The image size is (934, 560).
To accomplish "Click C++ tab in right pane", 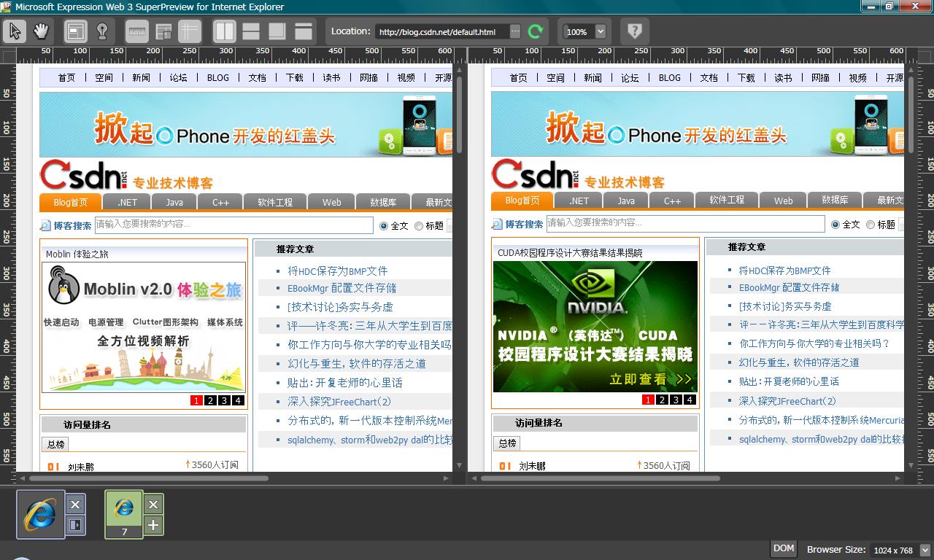I will coord(672,201).
